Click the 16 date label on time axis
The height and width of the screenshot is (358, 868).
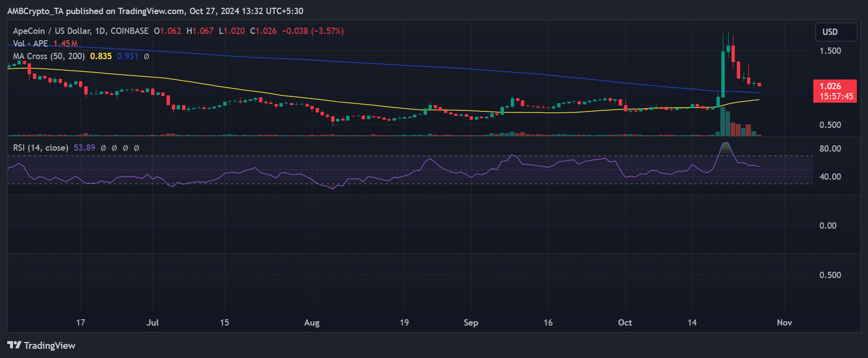click(x=548, y=323)
